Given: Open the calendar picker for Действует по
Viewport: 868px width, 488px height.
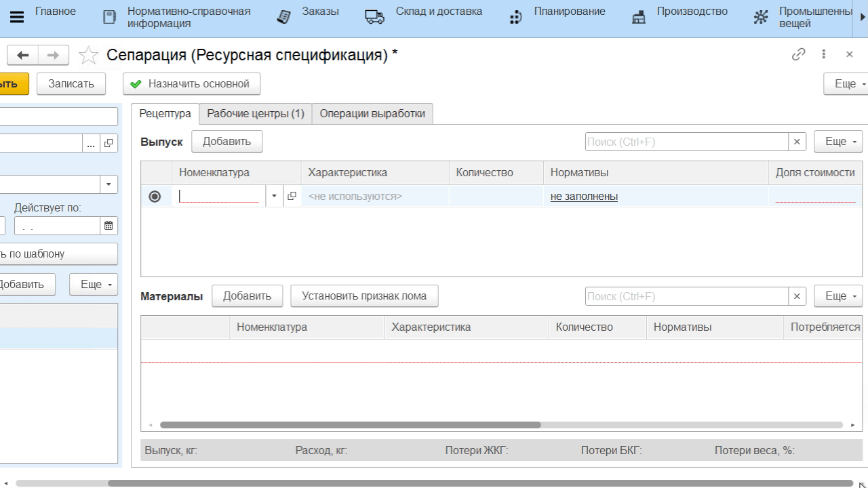Looking at the screenshot, I should (108, 226).
